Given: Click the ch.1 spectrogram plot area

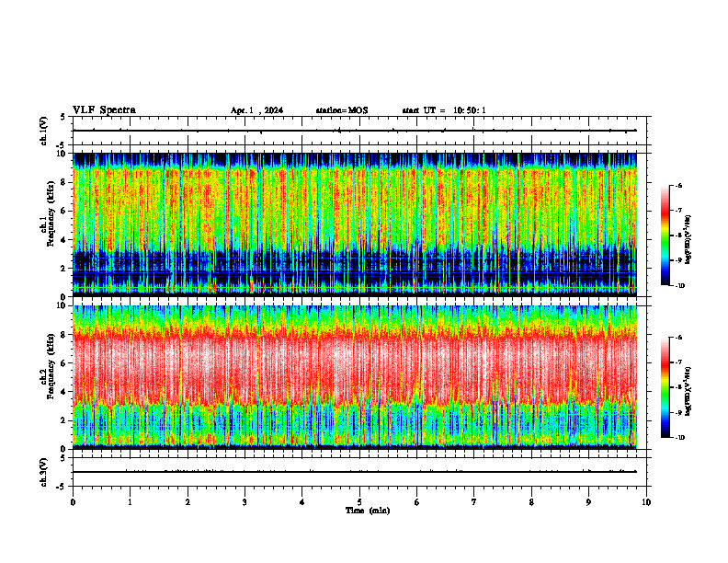Looking at the screenshot, I should tap(355, 224).
